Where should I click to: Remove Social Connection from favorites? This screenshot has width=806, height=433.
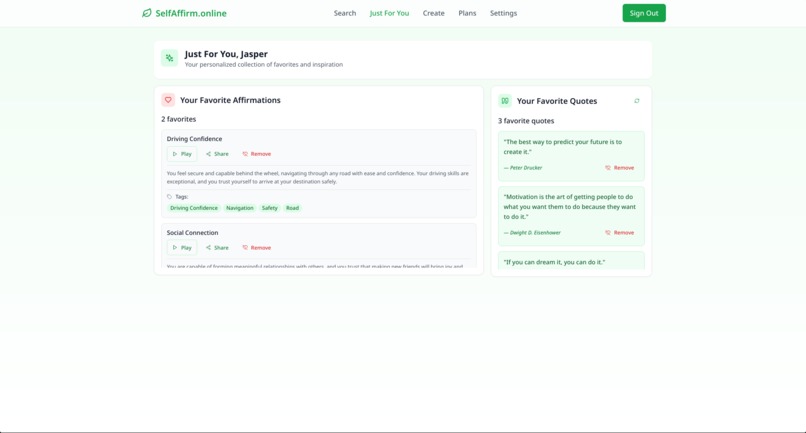point(257,247)
